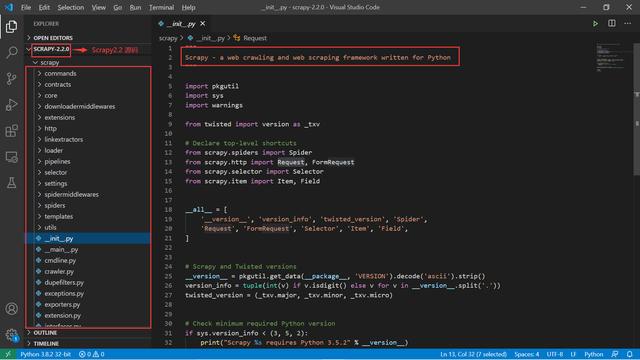This screenshot has width=640, height=360.
Task: Open Manage gear settings icon
Action: coord(12,335)
